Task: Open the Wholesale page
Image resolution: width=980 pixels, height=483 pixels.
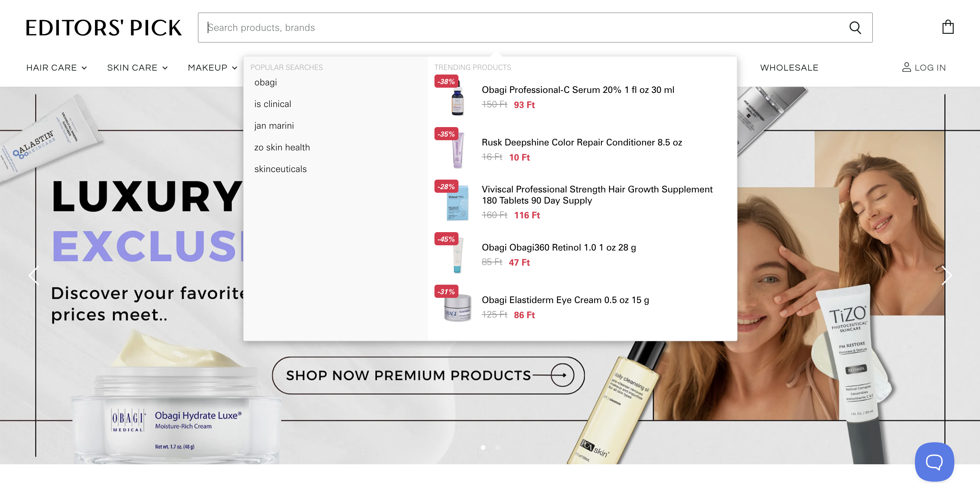Action: 789,67
